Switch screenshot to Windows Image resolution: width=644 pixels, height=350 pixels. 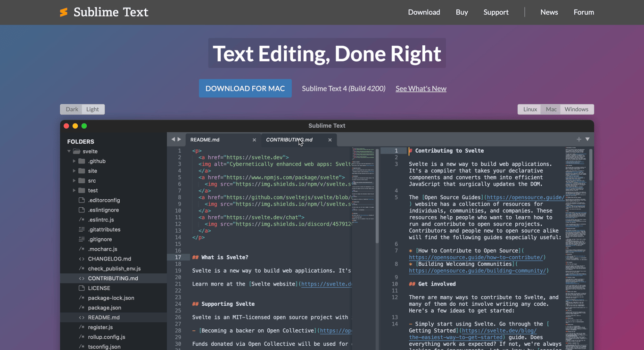click(x=576, y=109)
